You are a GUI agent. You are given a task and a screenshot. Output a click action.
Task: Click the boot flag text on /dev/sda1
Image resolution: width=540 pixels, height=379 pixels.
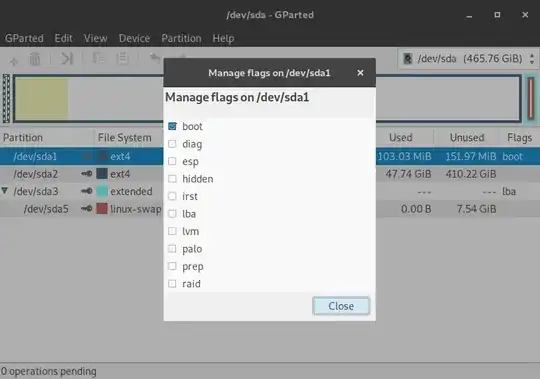pos(512,156)
